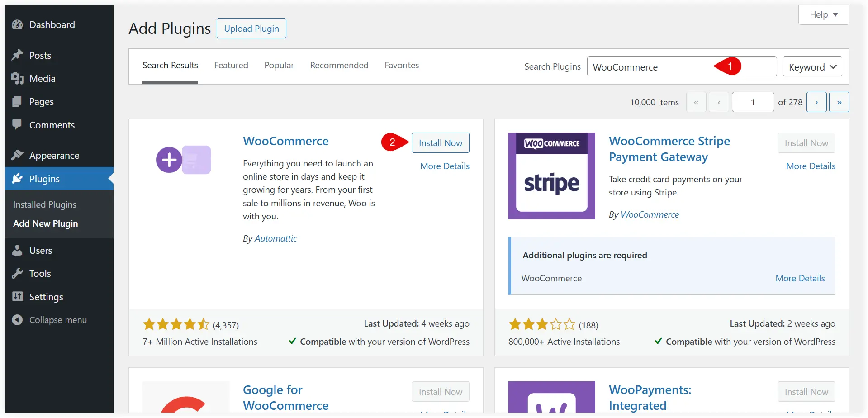Jump to the last page of results
The width and height of the screenshot is (868, 418).
[839, 102]
